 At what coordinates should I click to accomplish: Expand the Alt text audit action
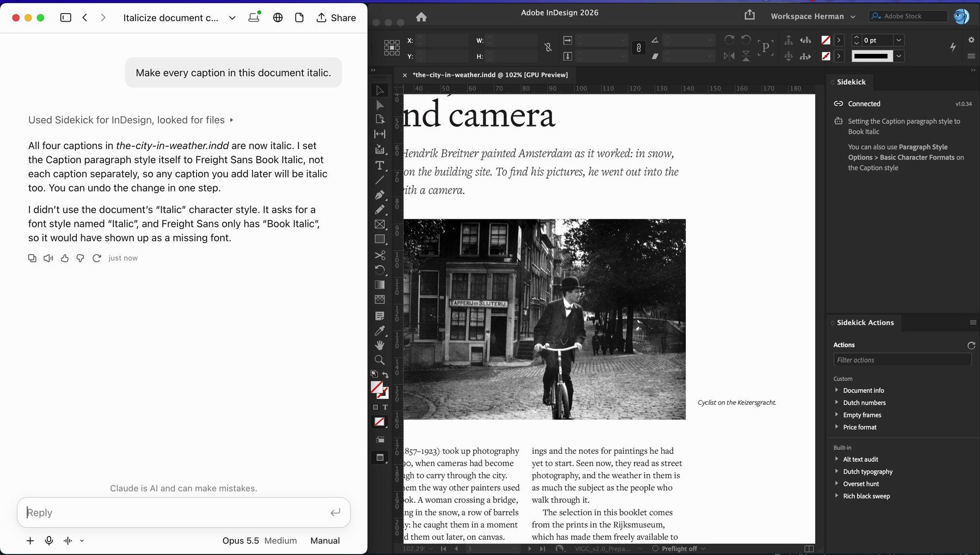pyautogui.click(x=837, y=459)
